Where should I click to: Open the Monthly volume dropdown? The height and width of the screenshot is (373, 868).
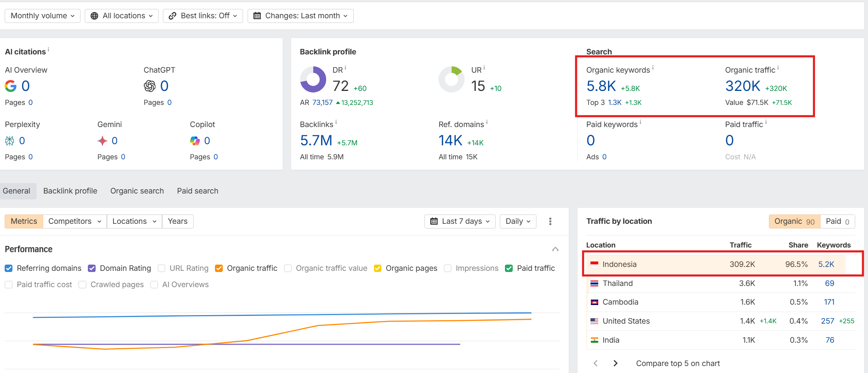(x=42, y=16)
